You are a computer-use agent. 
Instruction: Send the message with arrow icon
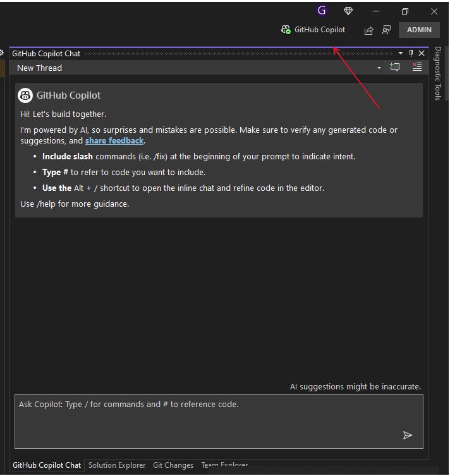(408, 435)
